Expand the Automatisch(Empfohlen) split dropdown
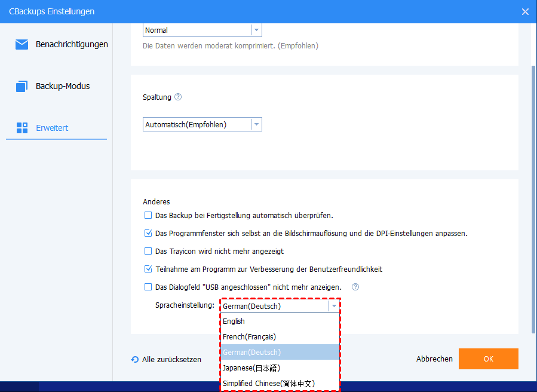This screenshot has width=537, height=392. pos(256,124)
